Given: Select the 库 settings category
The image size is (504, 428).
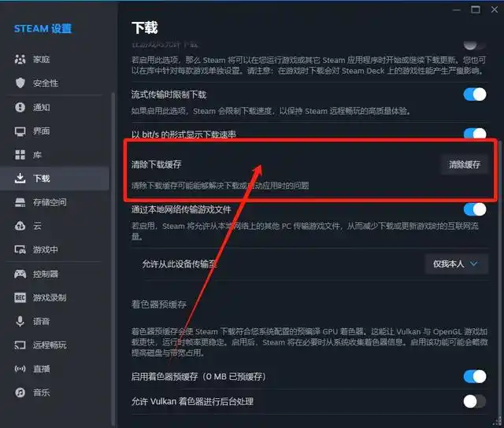Looking at the screenshot, I should (54, 155).
